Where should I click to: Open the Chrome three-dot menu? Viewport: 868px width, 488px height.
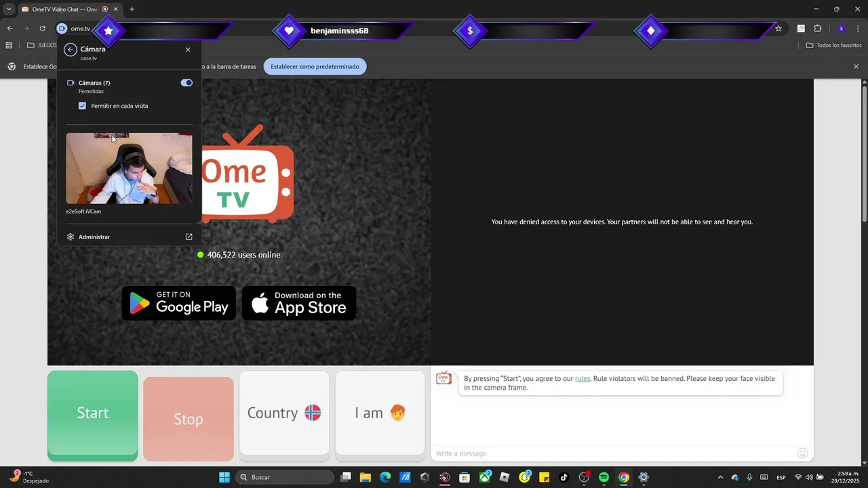859,28
